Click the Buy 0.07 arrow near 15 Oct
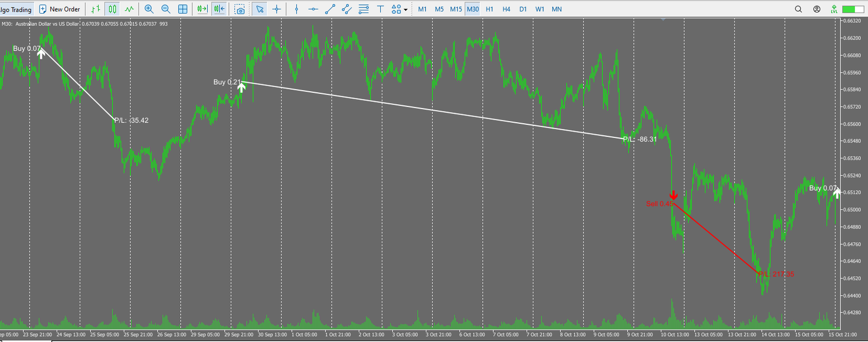Image resolution: width=868 pixels, height=342 pixels. (837, 193)
